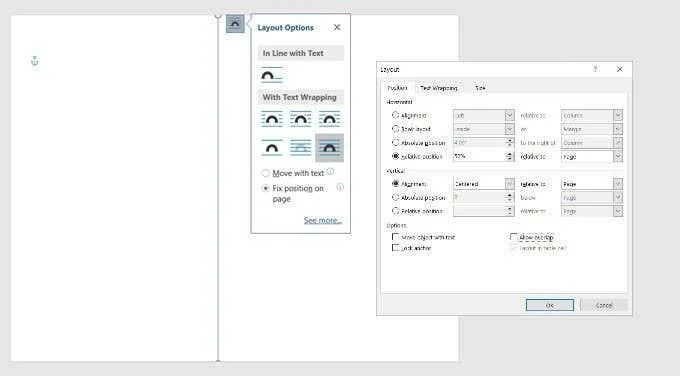
Task: Choose the Through text wrapping icon
Action: (x=329, y=118)
